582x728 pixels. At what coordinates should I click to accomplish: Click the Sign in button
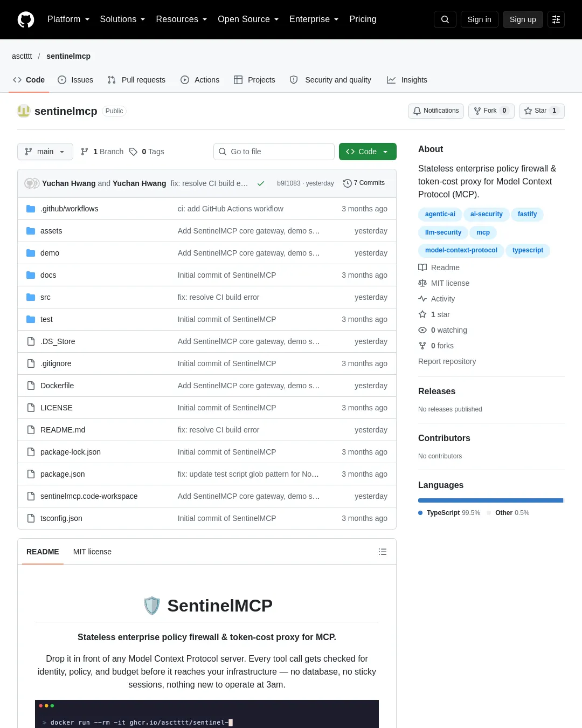(480, 19)
